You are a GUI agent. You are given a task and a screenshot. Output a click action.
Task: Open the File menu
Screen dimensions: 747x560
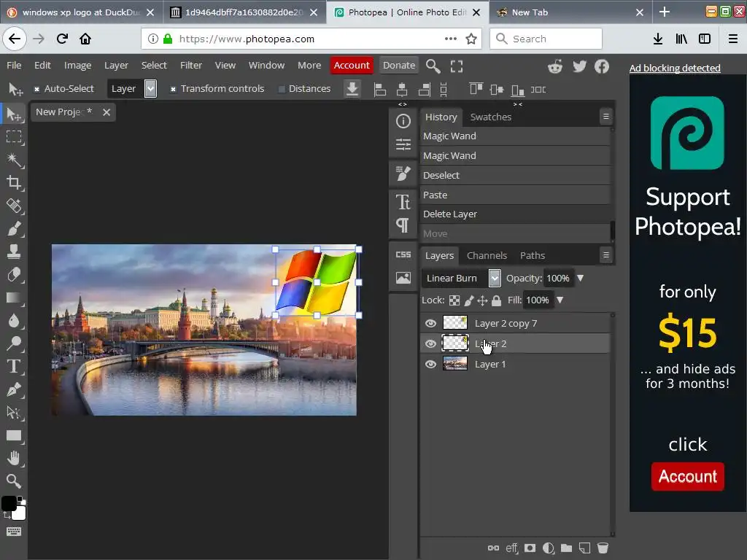coord(14,65)
